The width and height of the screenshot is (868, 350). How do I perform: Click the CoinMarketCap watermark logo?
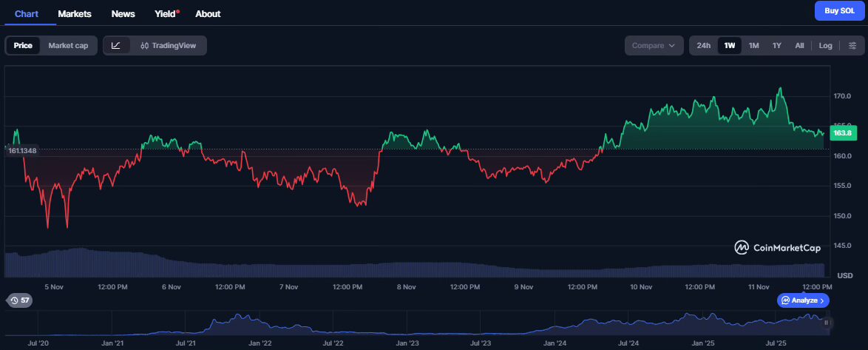tap(777, 248)
